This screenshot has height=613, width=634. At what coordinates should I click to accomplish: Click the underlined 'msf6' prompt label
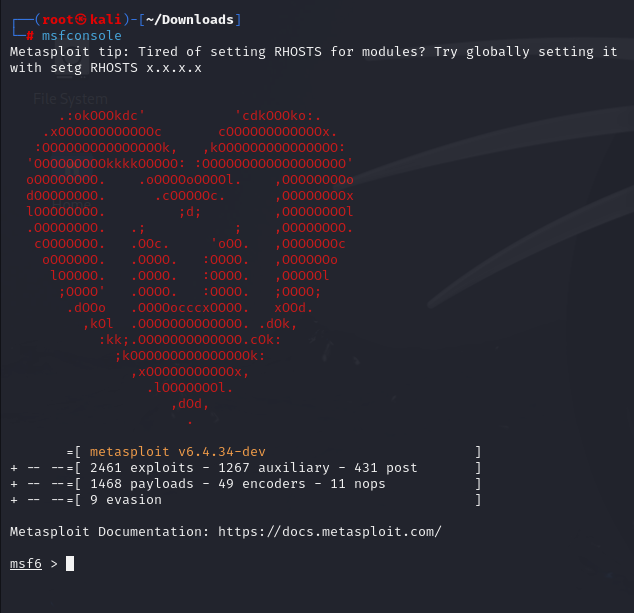[x=25, y=563]
